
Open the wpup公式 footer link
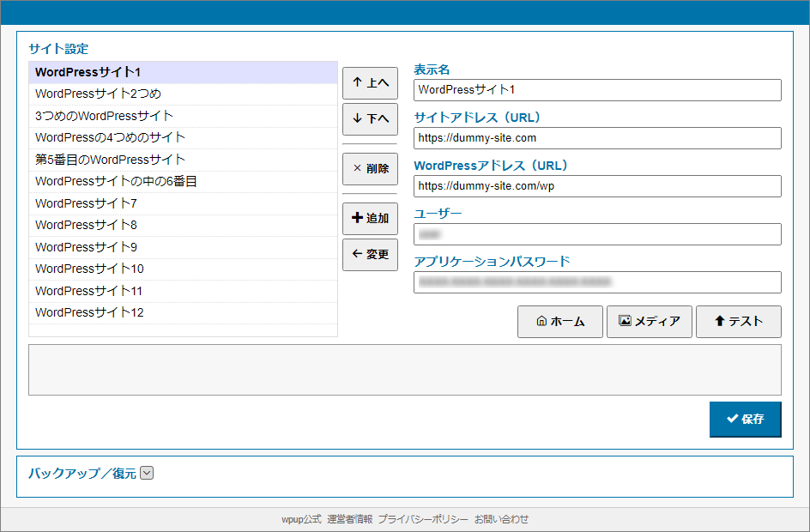(x=300, y=519)
